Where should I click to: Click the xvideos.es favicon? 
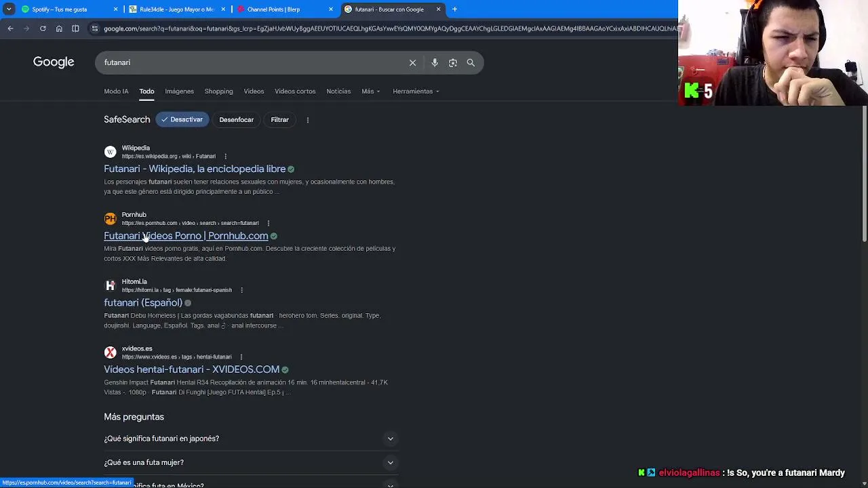coord(110,352)
